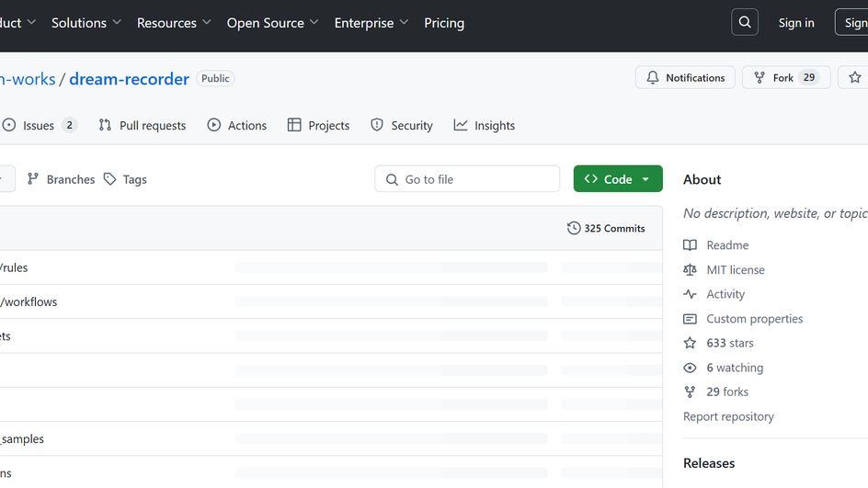View the 633 stars link

click(x=729, y=343)
